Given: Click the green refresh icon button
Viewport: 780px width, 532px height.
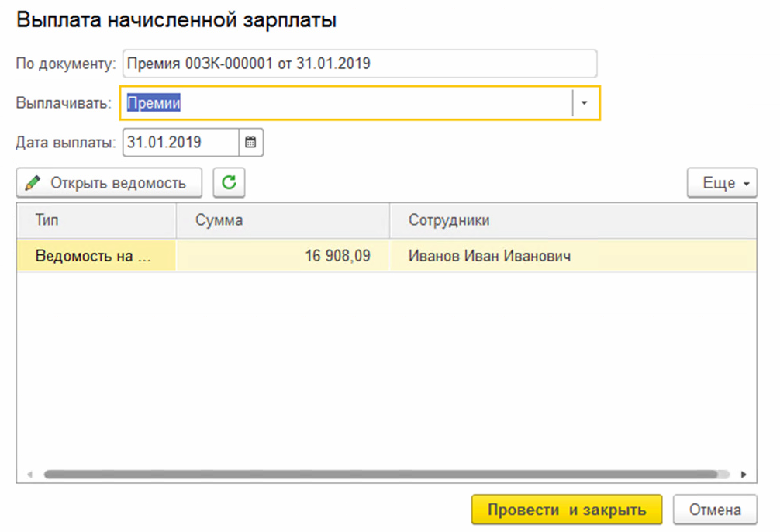Looking at the screenshot, I should (229, 183).
